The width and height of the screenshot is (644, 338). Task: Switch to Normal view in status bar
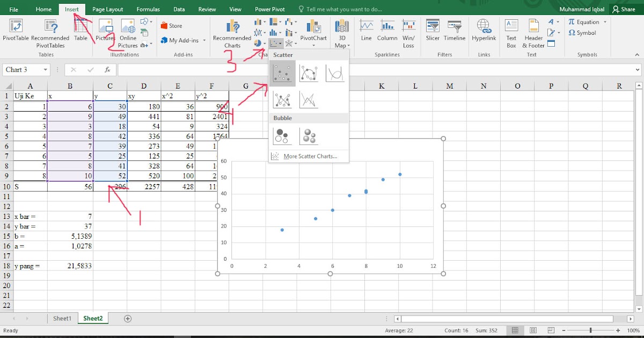click(x=515, y=330)
